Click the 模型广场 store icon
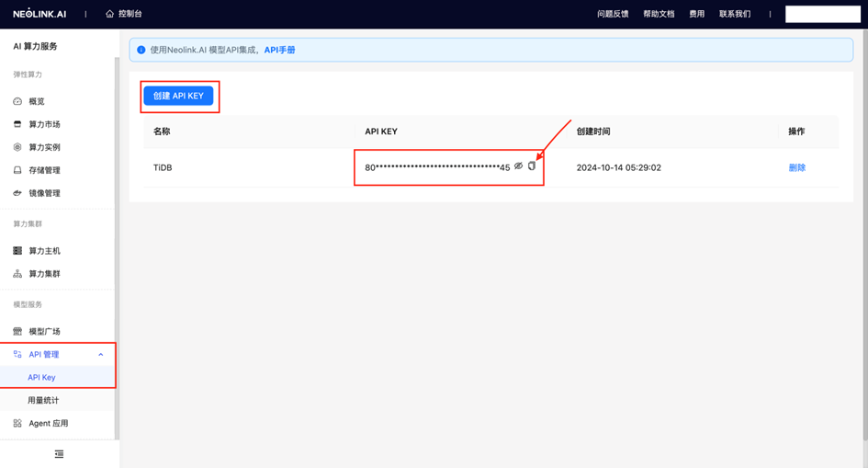 click(17, 331)
